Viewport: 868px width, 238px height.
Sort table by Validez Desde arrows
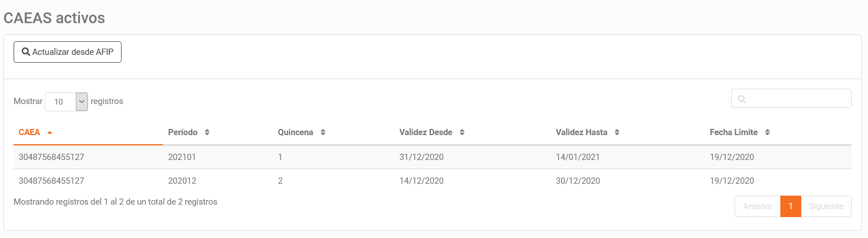462,132
